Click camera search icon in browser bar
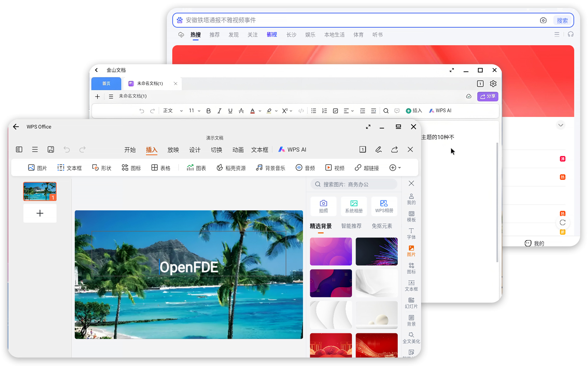Screen dimensions: 588x366 (x=543, y=20)
